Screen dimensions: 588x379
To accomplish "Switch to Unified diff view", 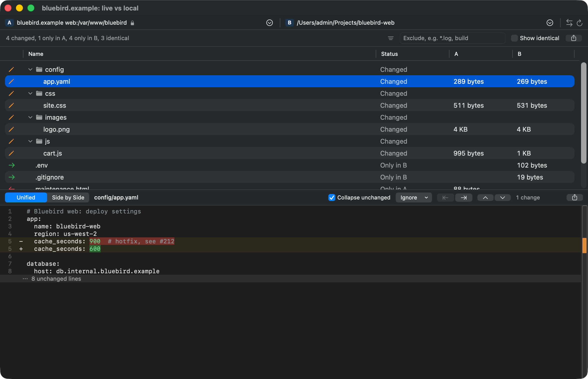I will pyautogui.click(x=26, y=197).
